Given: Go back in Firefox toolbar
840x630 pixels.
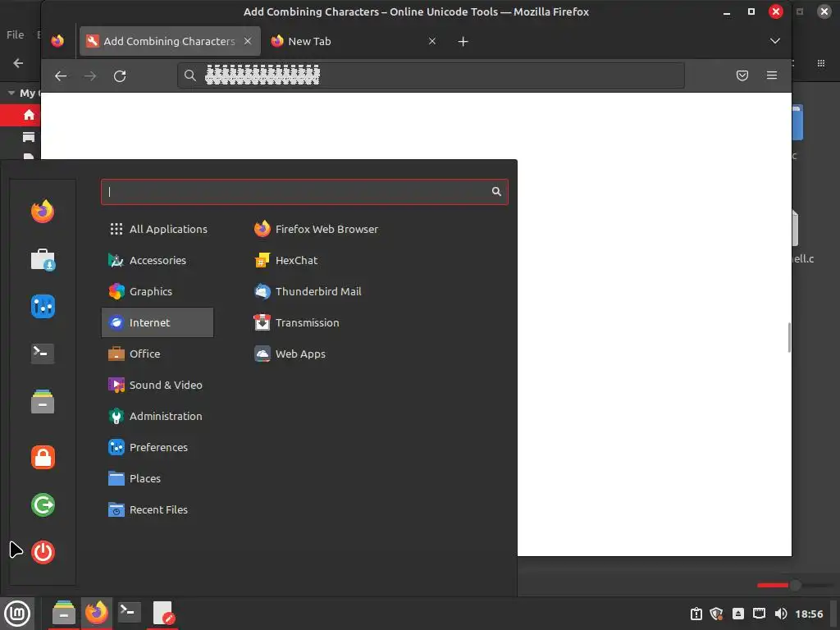Looking at the screenshot, I should pyautogui.click(x=61, y=76).
